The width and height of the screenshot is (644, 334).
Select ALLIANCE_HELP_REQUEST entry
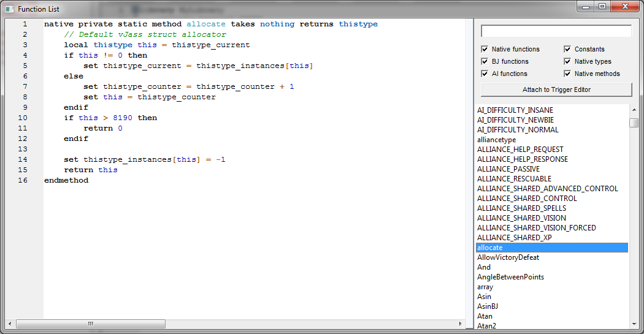551,150
